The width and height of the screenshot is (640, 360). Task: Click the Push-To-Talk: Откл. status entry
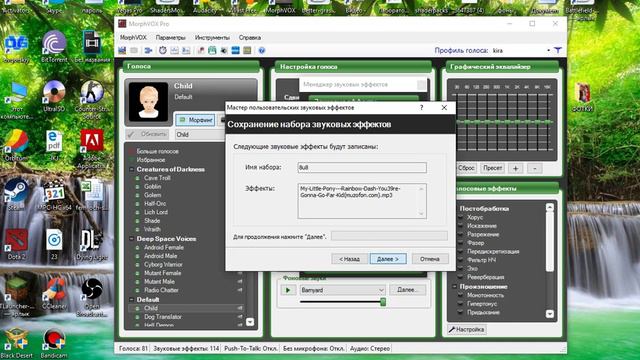(251, 349)
